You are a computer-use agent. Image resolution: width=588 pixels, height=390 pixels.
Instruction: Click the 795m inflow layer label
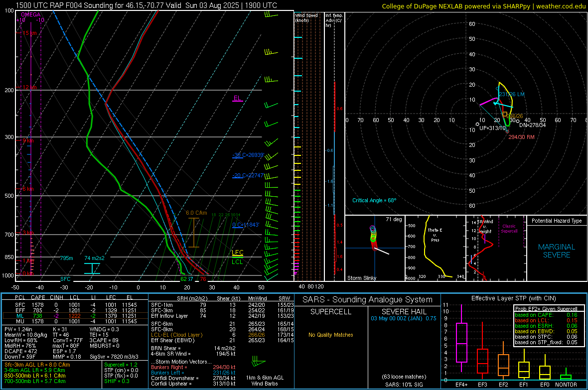pyautogui.click(x=66, y=258)
